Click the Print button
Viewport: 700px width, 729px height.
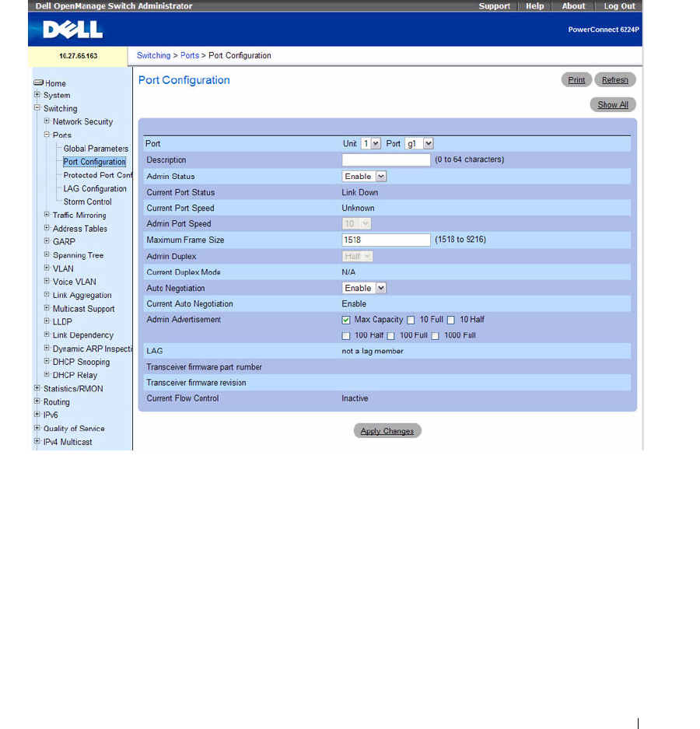pyautogui.click(x=576, y=79)
